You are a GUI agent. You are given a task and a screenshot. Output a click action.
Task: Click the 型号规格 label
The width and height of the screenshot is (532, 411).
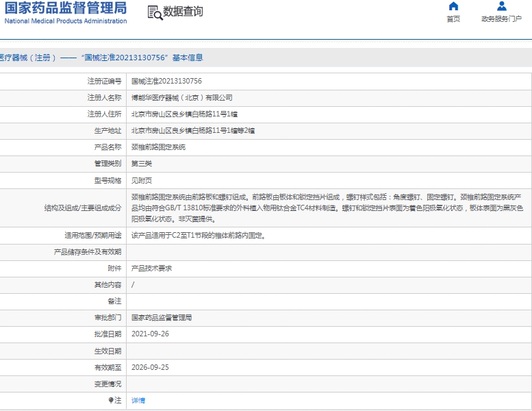point(108,181)
